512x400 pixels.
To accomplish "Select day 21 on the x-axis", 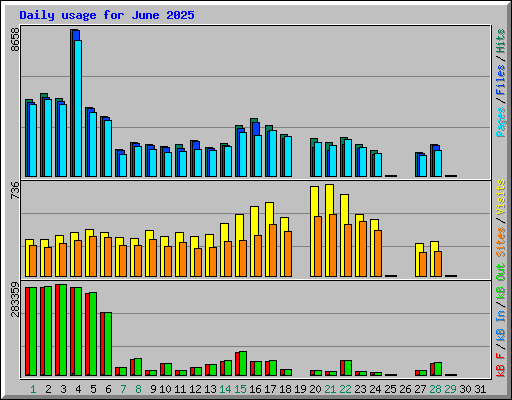I will (330, 389).
